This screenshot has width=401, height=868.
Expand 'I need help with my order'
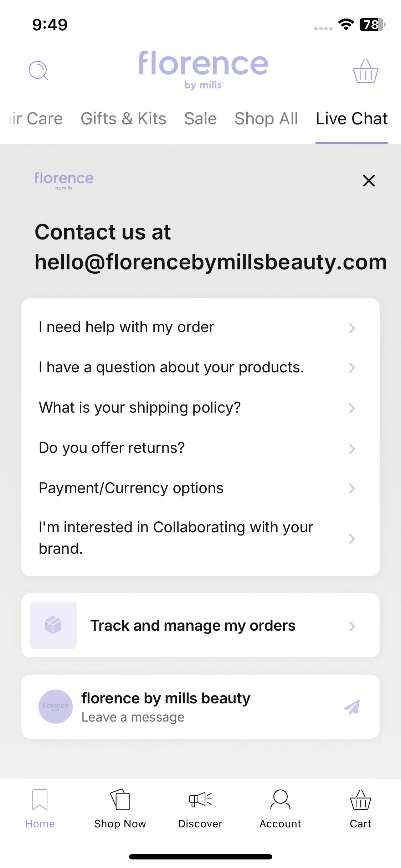pos(200,327)
